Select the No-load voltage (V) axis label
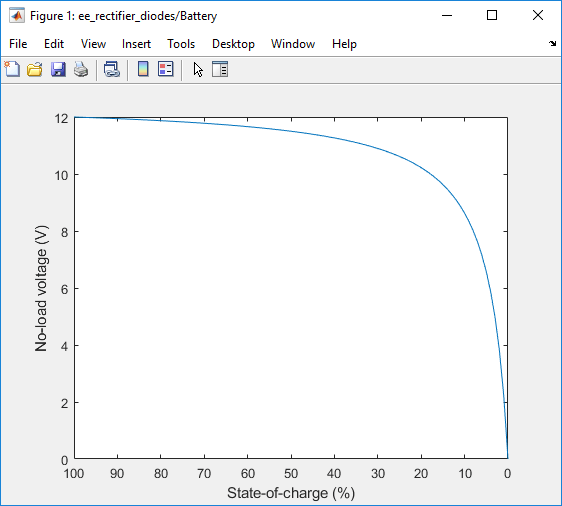Viewport: 562px width, 506px height. (41, 288)
